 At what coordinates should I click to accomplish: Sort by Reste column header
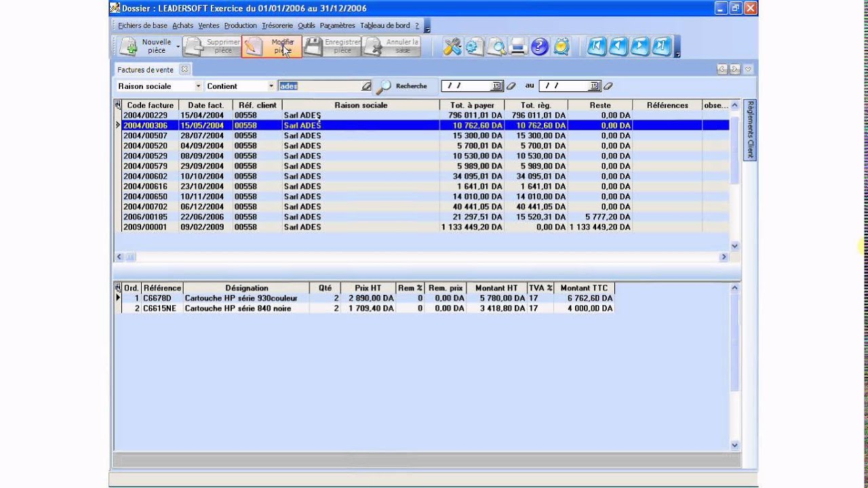pyautogui.click(x=600, y=105)
